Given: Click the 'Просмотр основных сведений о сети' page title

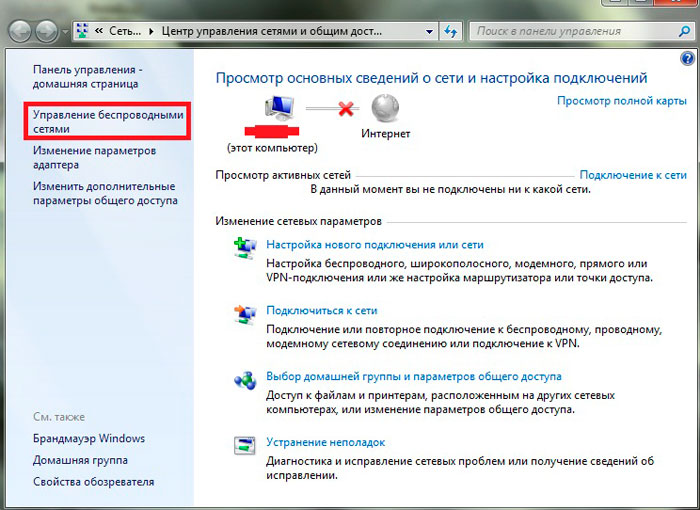Looking at the screenshot, I should (x=431, y=78).
